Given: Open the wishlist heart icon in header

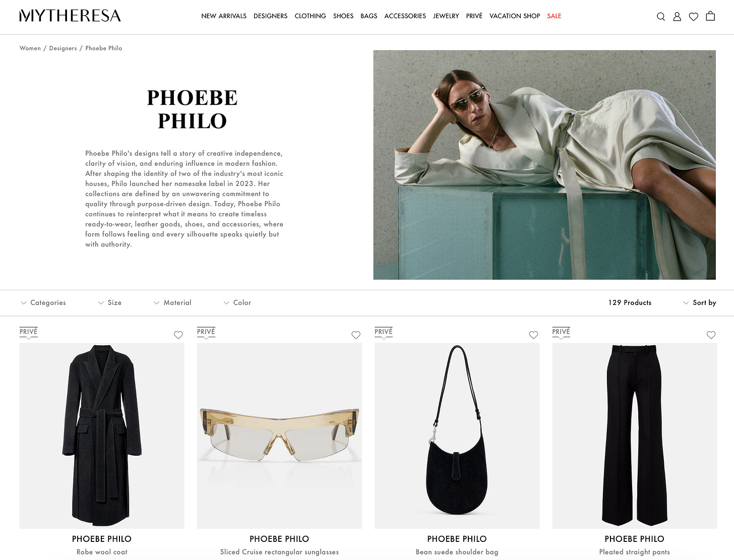Looking at the screenshot, I should tap(694, 17).
